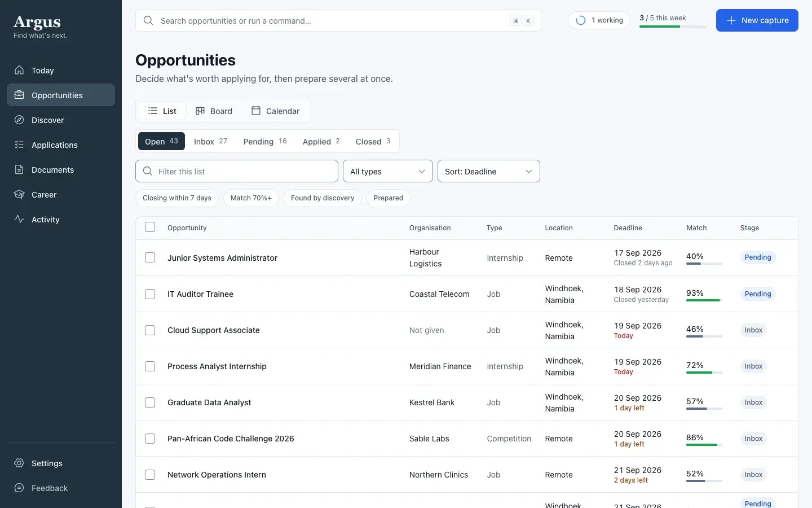The image size is (812, 508).
Task: Click the Discover compass icon
Action: pos(19,120)
